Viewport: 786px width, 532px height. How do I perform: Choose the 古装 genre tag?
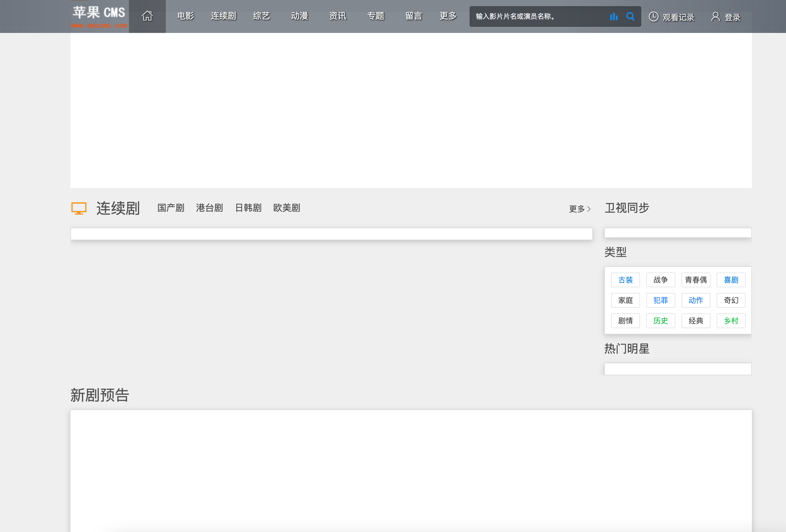coord(625,280)
